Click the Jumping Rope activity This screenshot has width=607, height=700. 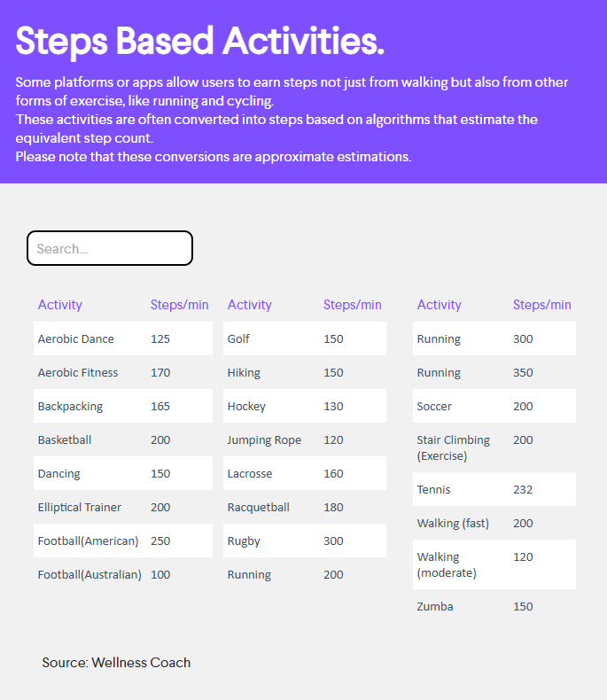[263, 439]
